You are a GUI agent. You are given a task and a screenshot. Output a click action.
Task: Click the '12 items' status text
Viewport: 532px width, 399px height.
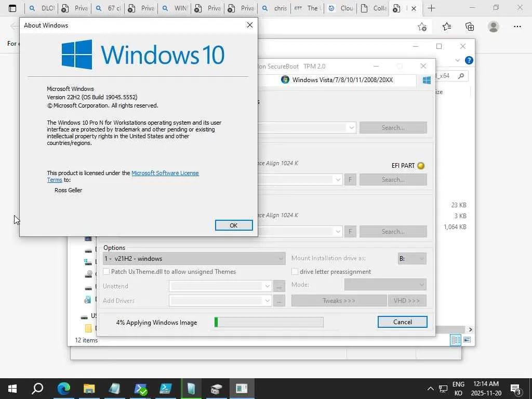(86, 340)
